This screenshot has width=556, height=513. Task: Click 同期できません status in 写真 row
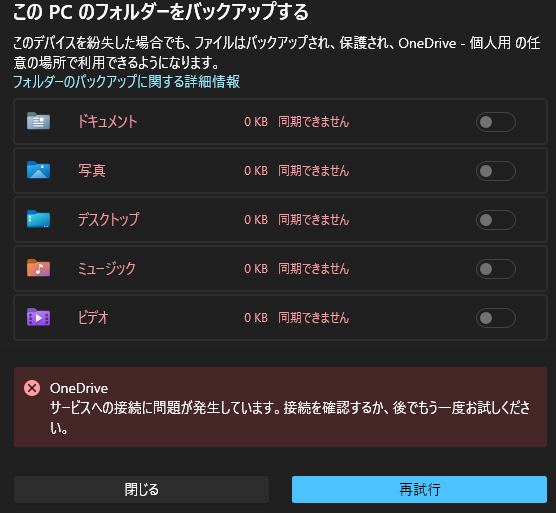[x=314, y=171]
